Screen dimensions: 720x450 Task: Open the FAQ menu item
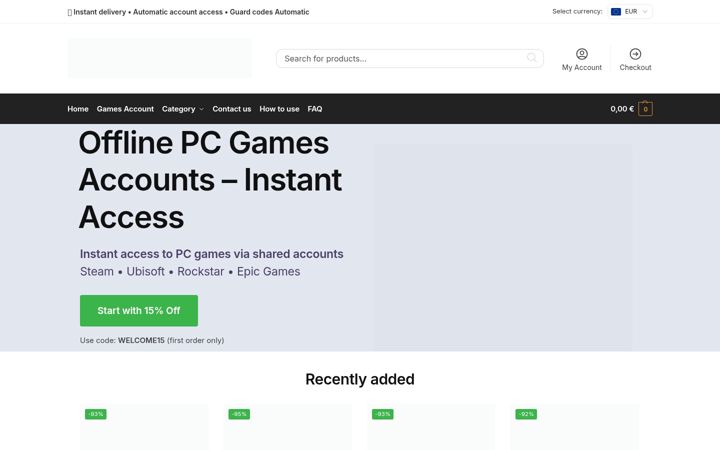(x=315, y=109)
